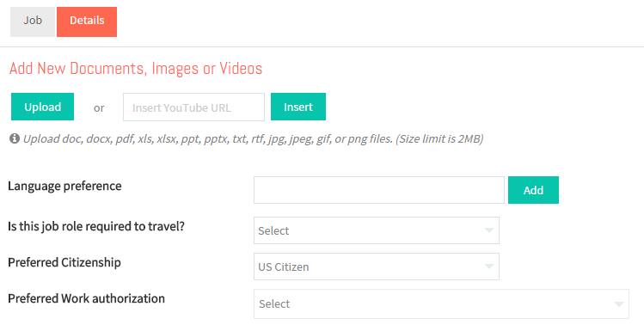Click the Add language button

pos(533,190)
